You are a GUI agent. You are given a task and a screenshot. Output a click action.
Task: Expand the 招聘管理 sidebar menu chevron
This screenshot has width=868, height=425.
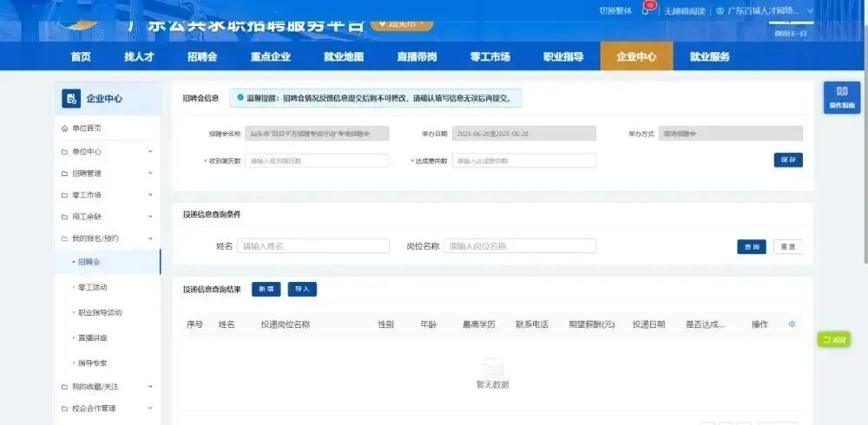[150, 173]
